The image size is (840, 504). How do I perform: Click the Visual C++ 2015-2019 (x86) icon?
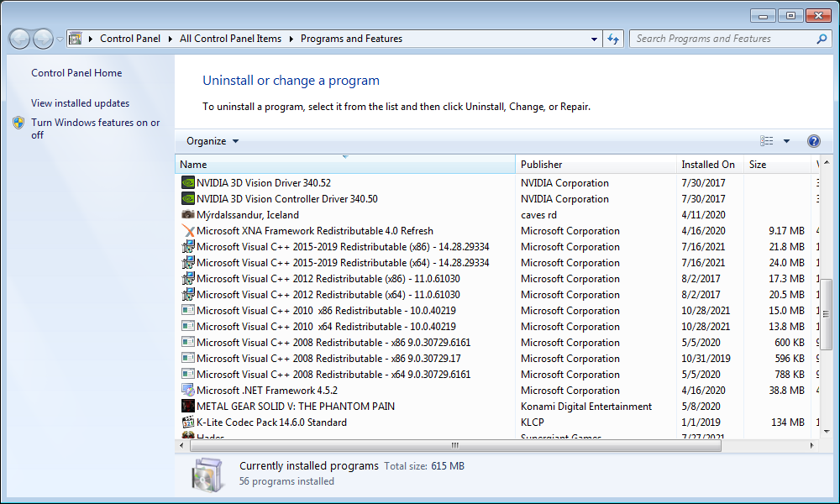pos(187,247)
